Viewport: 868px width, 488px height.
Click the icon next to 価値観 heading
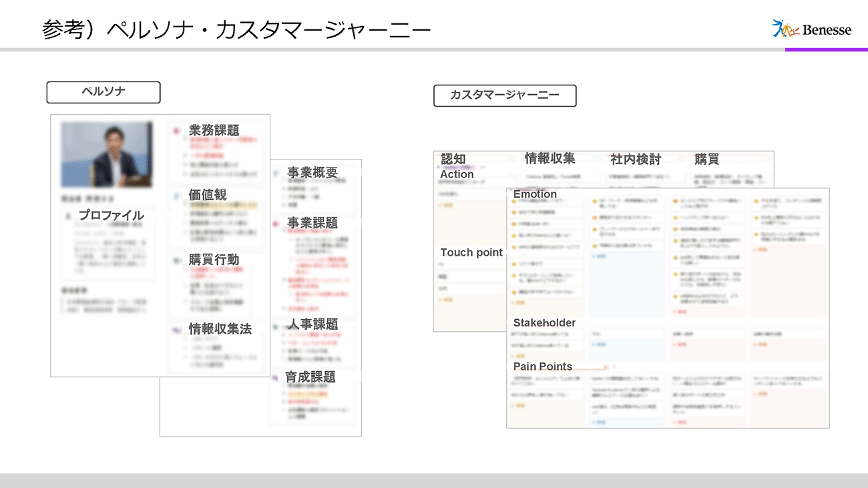176,196
